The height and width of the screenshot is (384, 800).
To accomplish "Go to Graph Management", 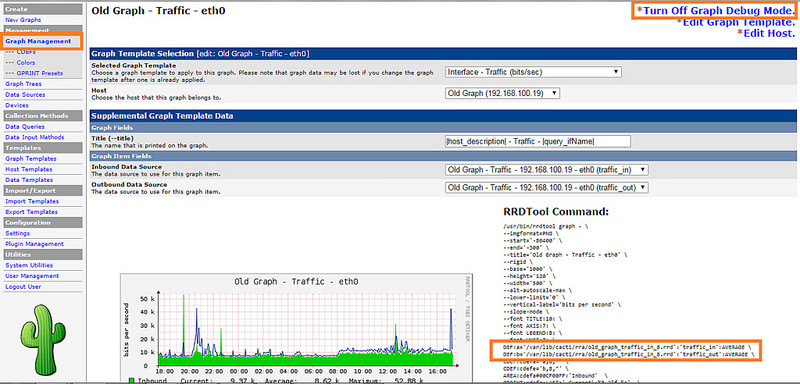I will click(x=38, y=41).
